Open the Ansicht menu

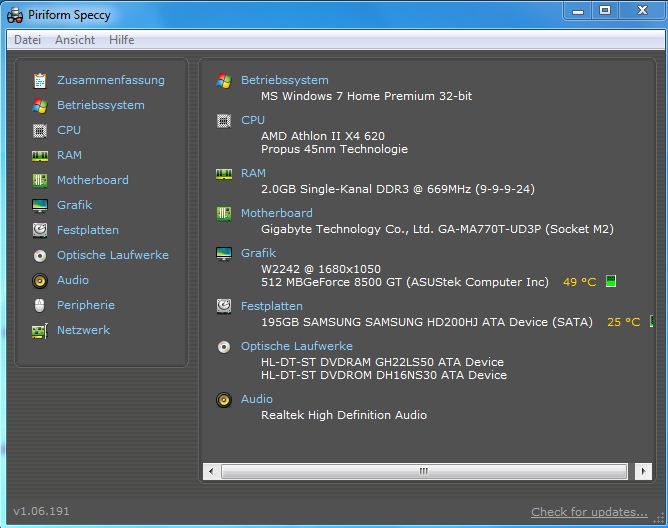75,40
